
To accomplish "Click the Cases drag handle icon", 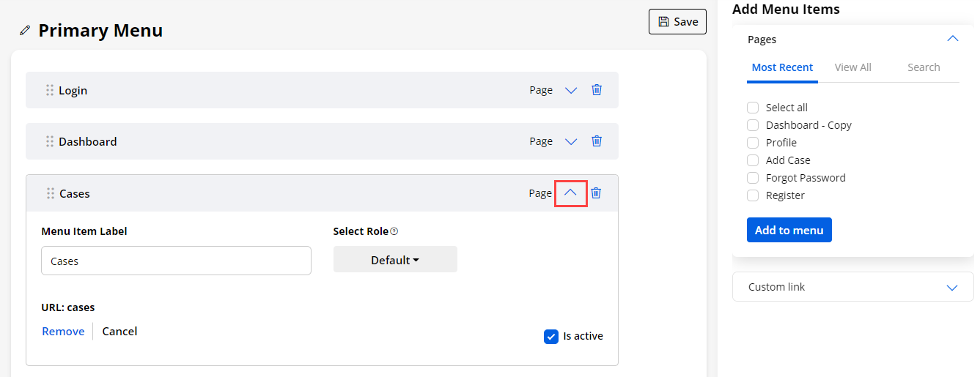I will 51,193.
